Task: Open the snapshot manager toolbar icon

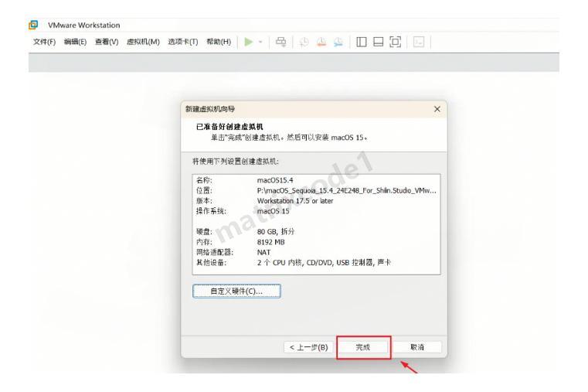Action: click(338, 42)
